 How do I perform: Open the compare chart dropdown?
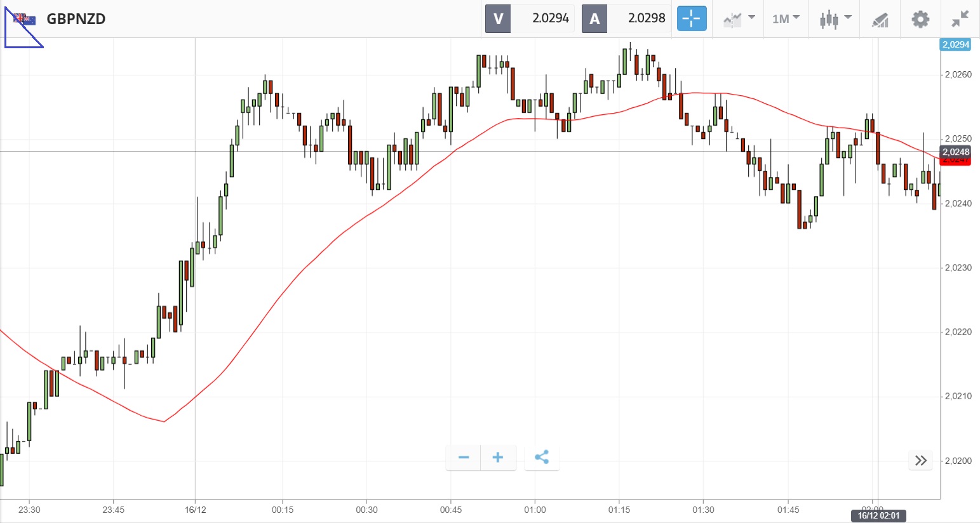[739, 19]
